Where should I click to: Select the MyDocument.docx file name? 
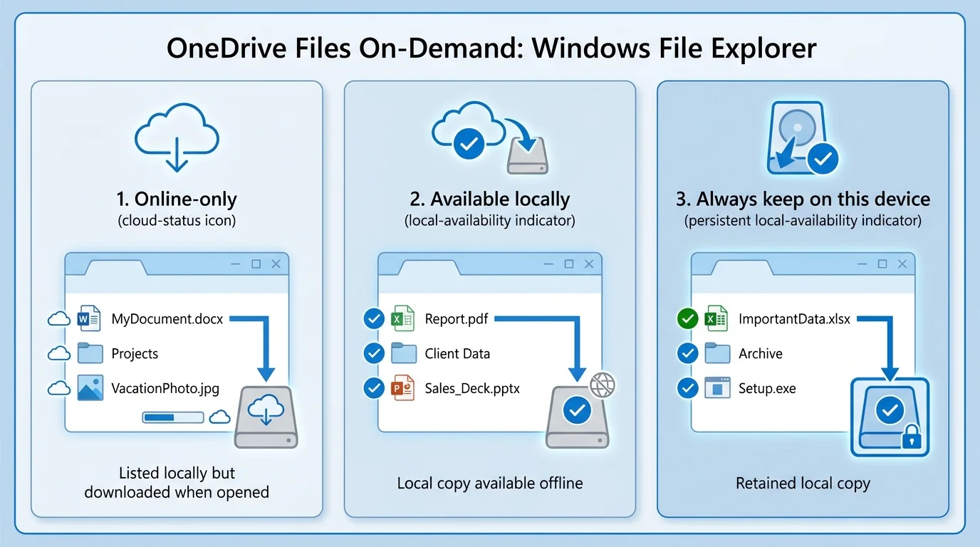(167, 319)
